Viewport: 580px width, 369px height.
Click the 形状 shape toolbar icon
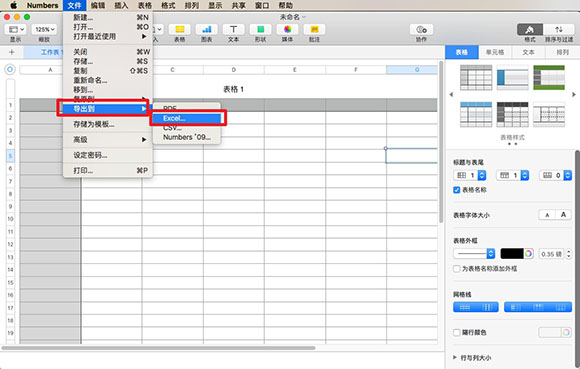pyautogui.click(x=260, y=30)
